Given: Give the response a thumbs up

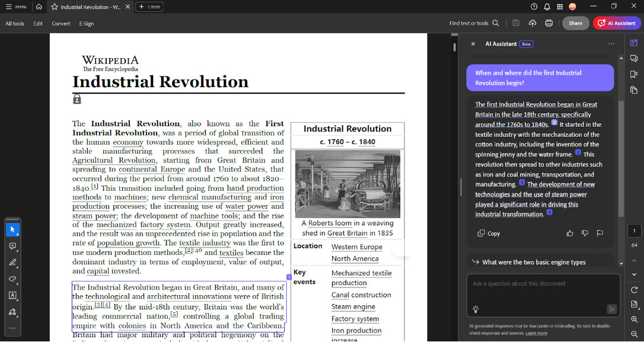Looking at the screenshot, I should (x=570, y=233).
